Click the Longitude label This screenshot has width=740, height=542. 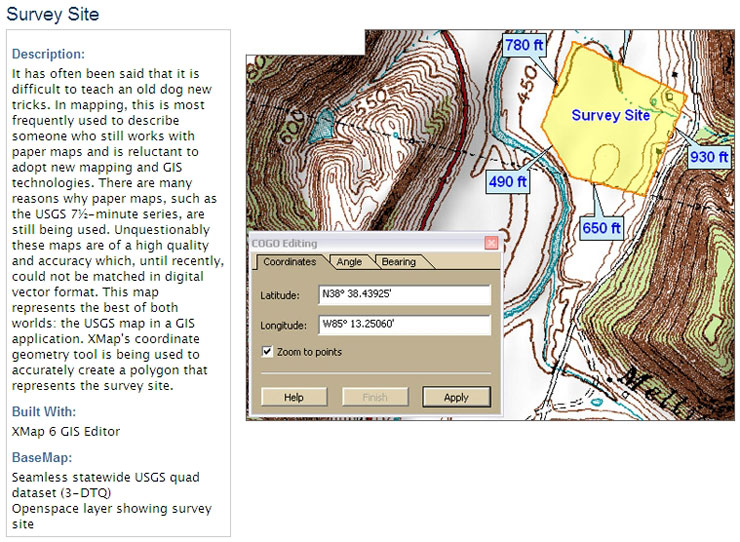click(283, 326)
